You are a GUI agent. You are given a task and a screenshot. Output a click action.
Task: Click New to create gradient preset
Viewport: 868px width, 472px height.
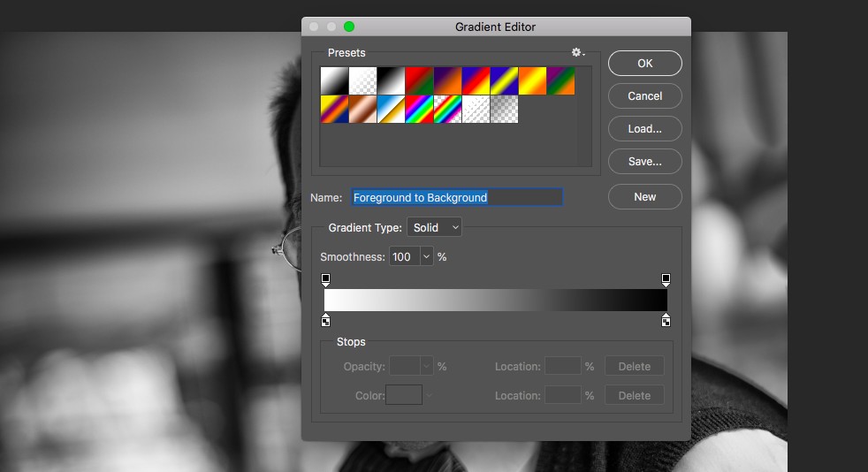click(x=645, y=196)
